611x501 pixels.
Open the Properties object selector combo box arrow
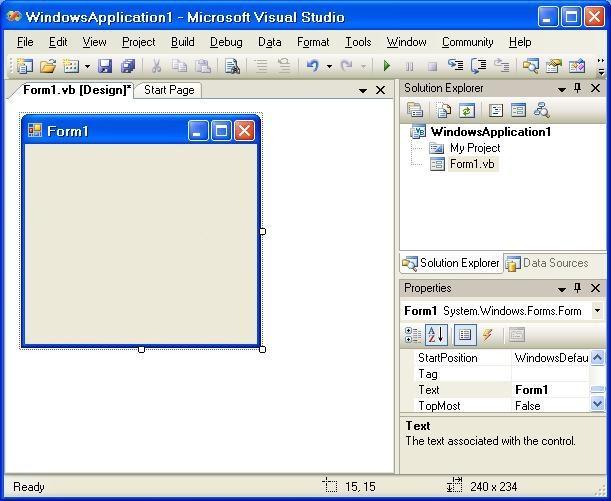597,311
